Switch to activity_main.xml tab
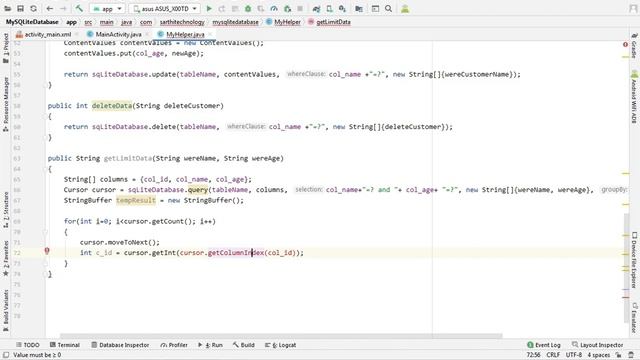Screen dimensions: 640x360 [x=48, y=34]
